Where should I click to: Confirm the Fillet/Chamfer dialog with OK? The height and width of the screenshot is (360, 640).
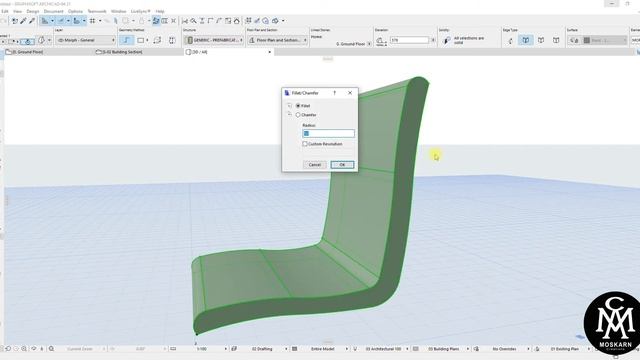pos(342,164)
